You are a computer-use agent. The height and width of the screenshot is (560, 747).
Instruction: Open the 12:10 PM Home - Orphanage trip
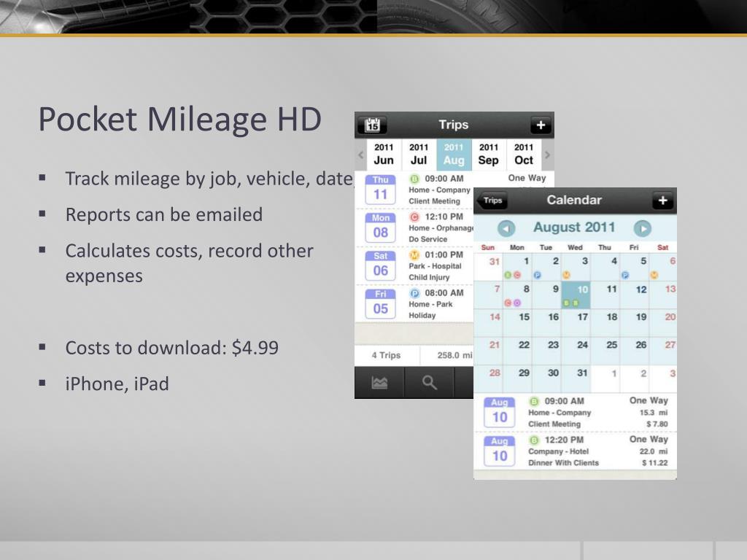point(414,227)
